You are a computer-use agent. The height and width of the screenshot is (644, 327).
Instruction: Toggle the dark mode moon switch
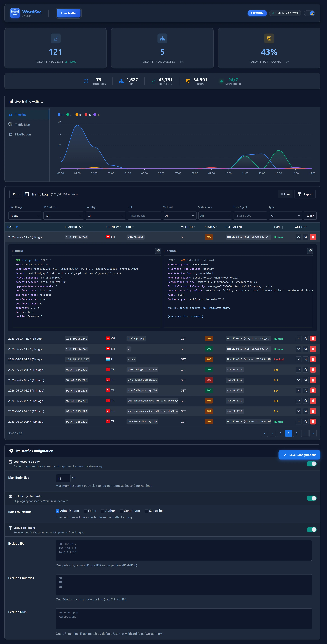pyautogui.click(x=310, y=13)
